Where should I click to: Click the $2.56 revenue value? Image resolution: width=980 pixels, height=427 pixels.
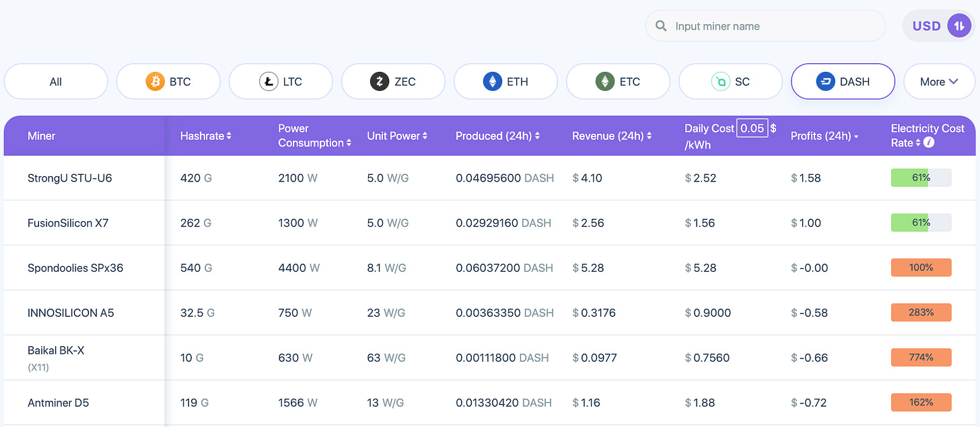click(x=588, y=223)
